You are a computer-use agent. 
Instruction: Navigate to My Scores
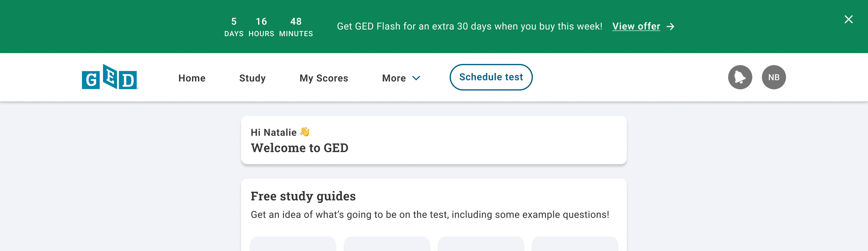(324, 78)
